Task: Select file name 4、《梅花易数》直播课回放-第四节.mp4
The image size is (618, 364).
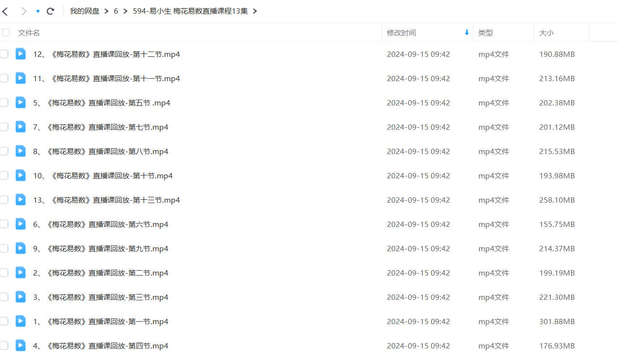Action: pos(101,346)
